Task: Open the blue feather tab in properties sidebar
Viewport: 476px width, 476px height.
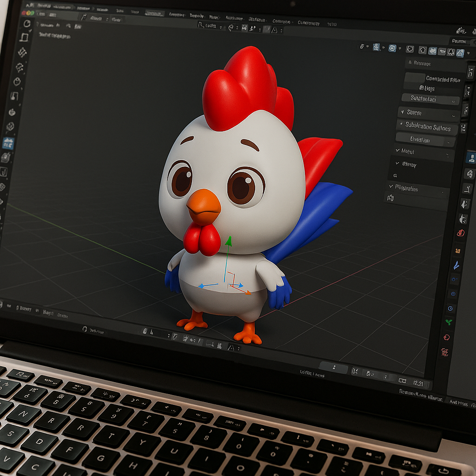Action: 456,265
